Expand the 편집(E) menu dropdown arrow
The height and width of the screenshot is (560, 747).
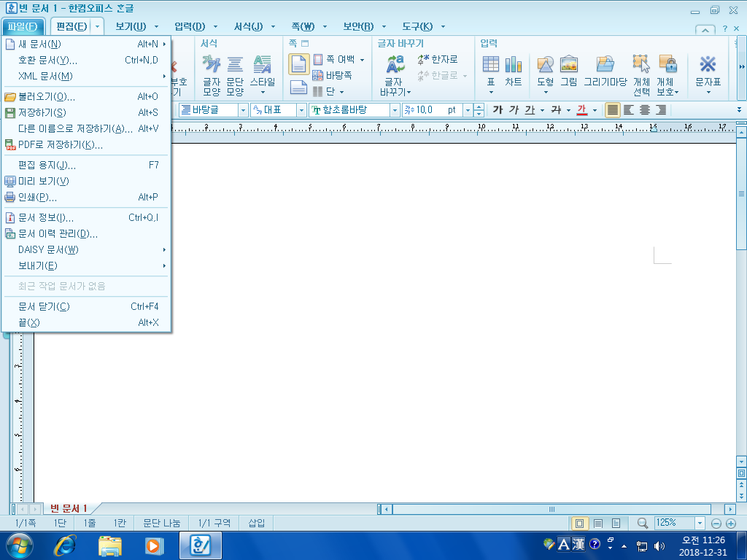tap(97, 26)
